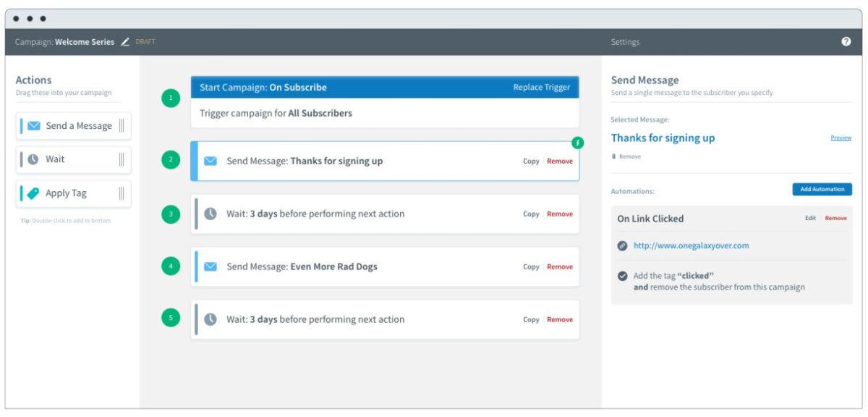Select the Wait action card
Image resolution: width=868 pixels, height=417 pixels.
tap(74, 159)
